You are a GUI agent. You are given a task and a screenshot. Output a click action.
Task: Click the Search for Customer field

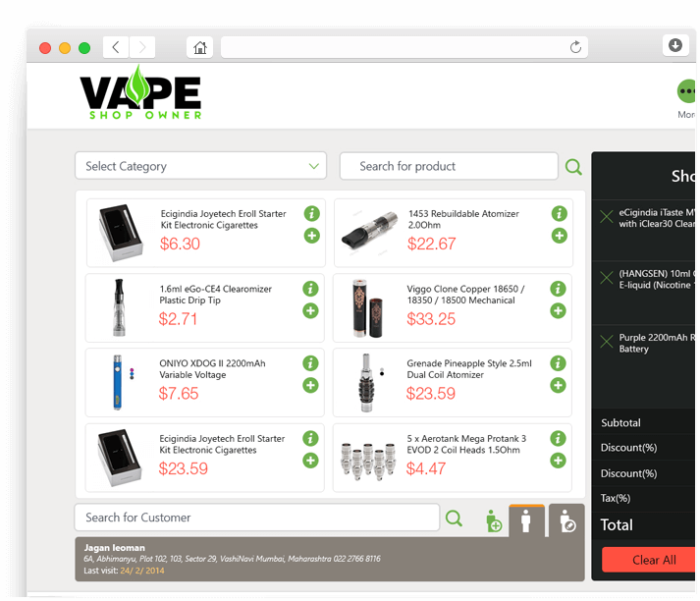[257, 518]
